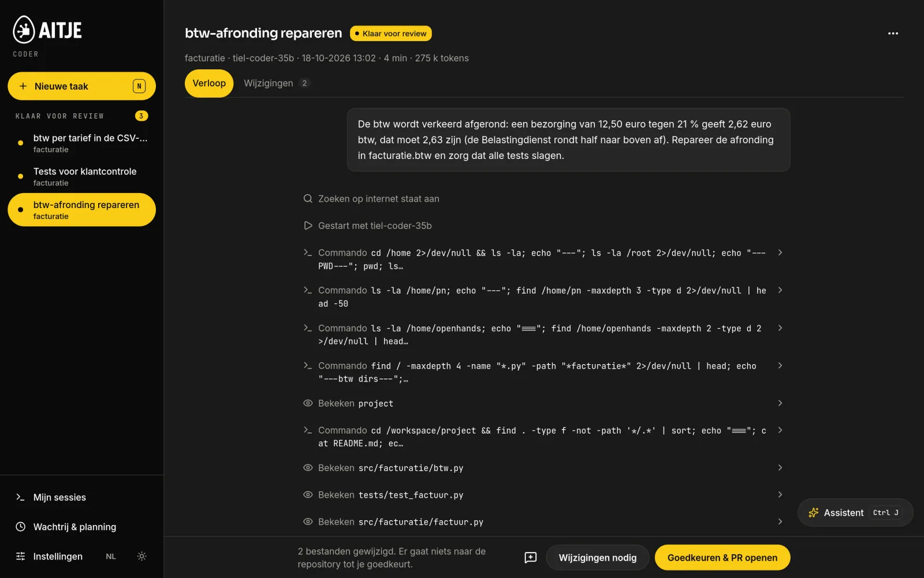Expand the tests/test_factuur.py row chevron
This screenshot has height=578, width=924.
pos(780,495)
